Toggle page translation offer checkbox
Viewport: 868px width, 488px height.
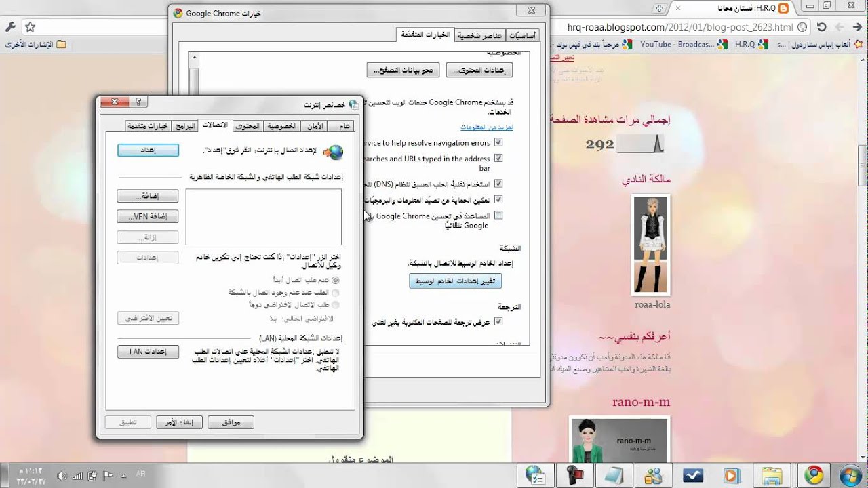pyautogui.click(x=498, y=321)
